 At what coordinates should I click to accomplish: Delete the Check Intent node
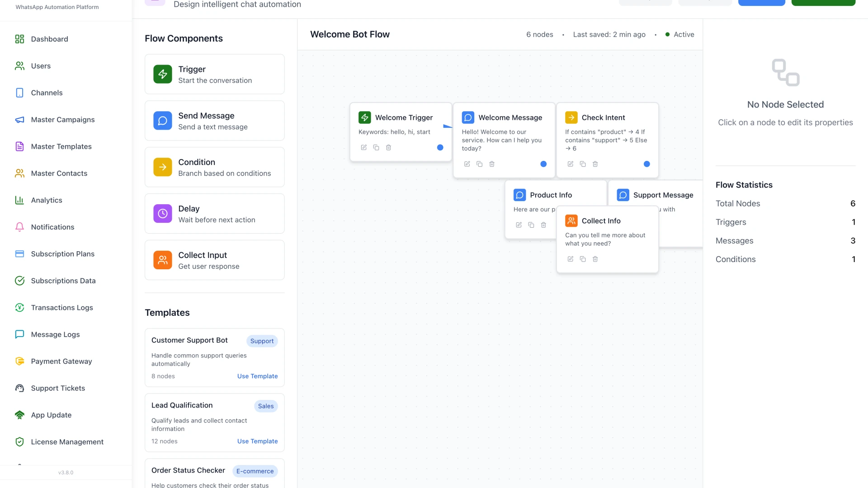(595, 164)
